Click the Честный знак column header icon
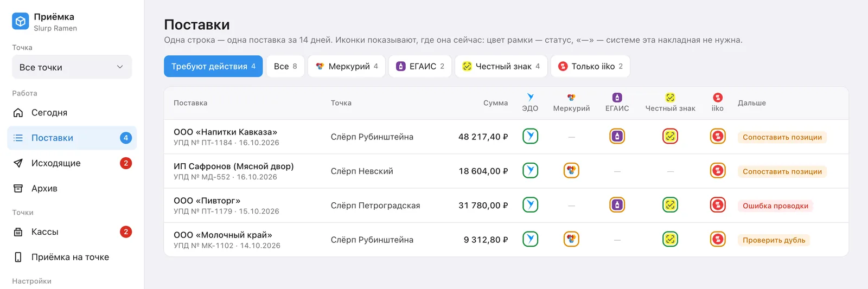The height and width of the screenshot is (289, 868). (x=670, y=98)
